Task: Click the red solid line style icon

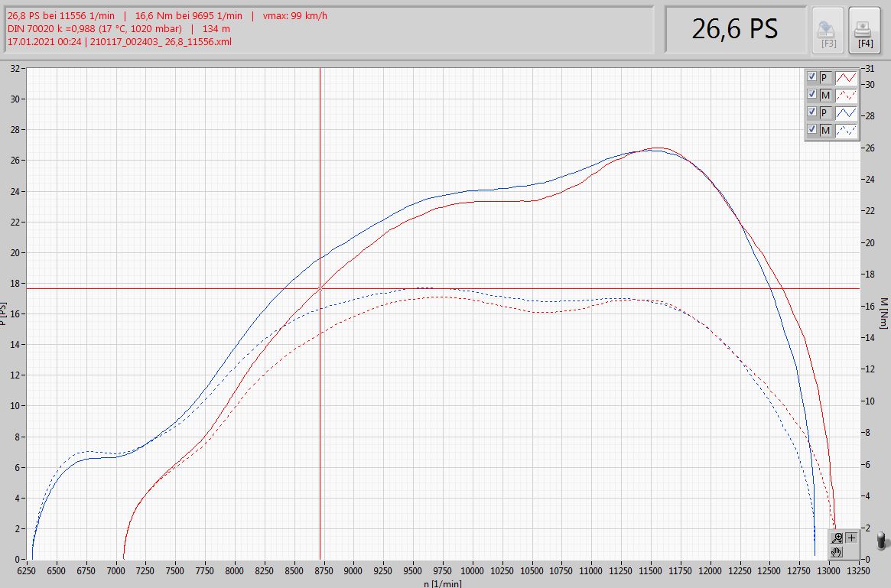Action: tap(845, 77)
